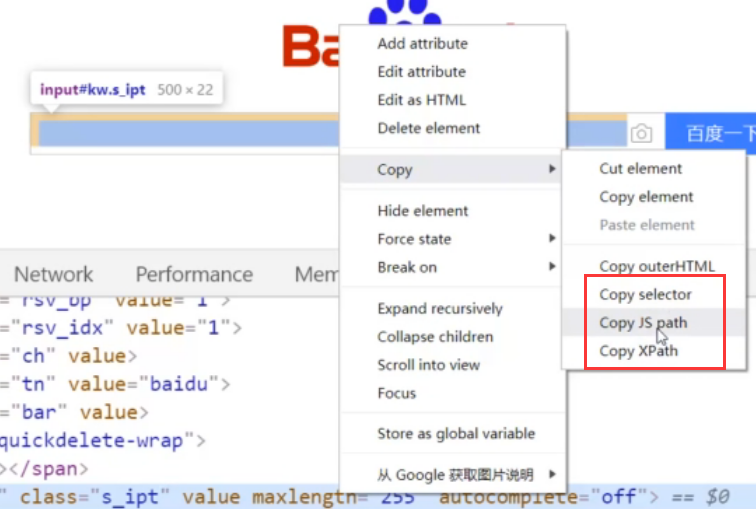Select Hide element menu entry
The image size is (756, 509).
[422, 211]
